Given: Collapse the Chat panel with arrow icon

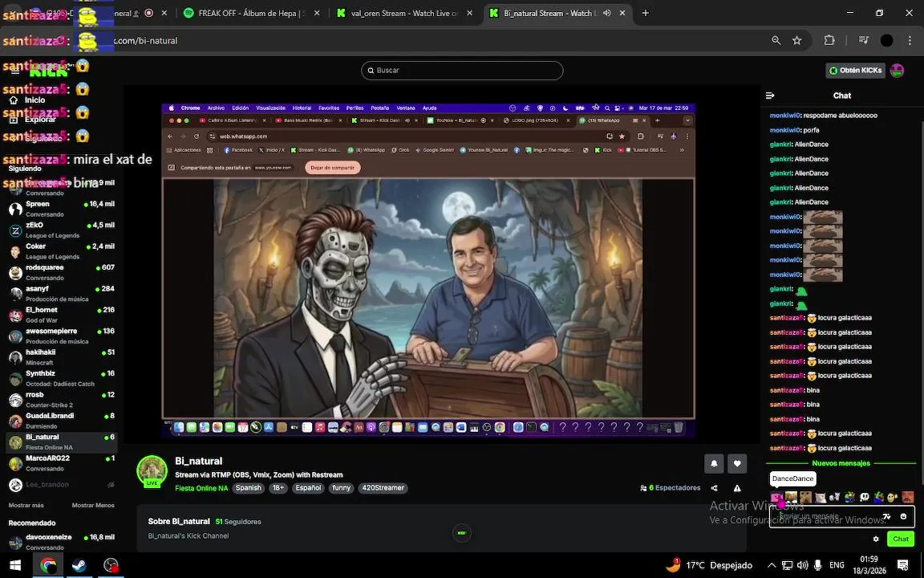Looking at the screenshot, I should (770, 96).
